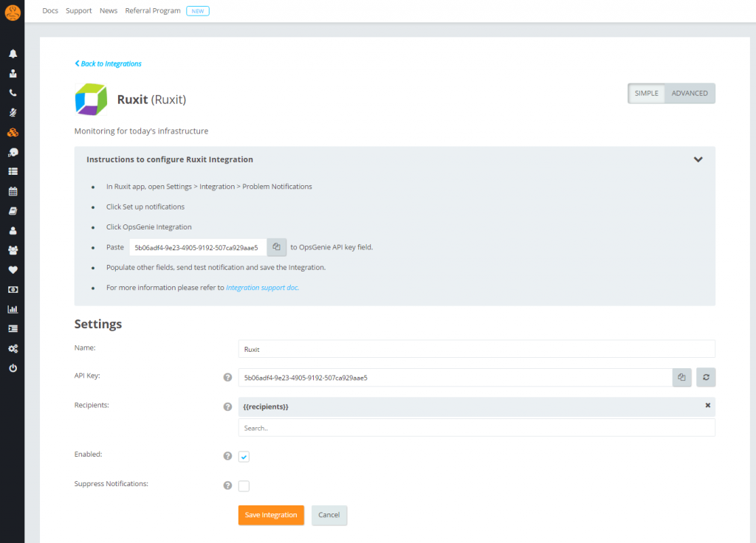Click the power logout icon in sidebar
The image size is (756, 543).
point(13,368)
